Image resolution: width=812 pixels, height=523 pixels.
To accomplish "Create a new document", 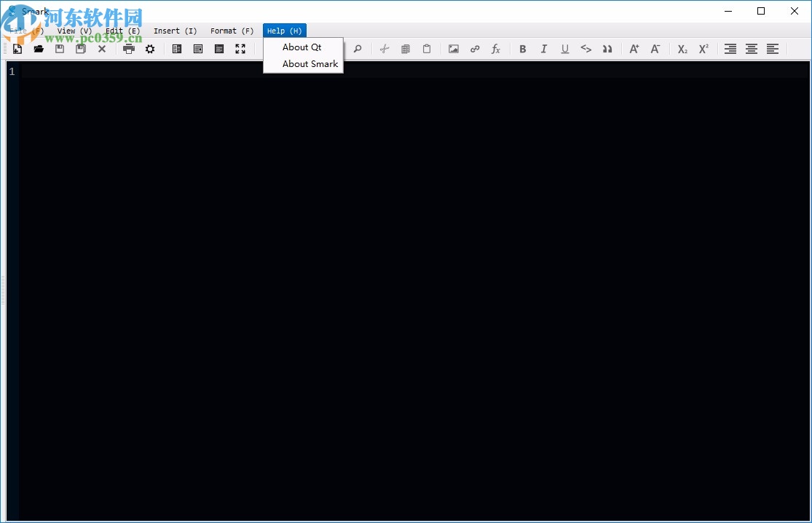I will point(17,49).
